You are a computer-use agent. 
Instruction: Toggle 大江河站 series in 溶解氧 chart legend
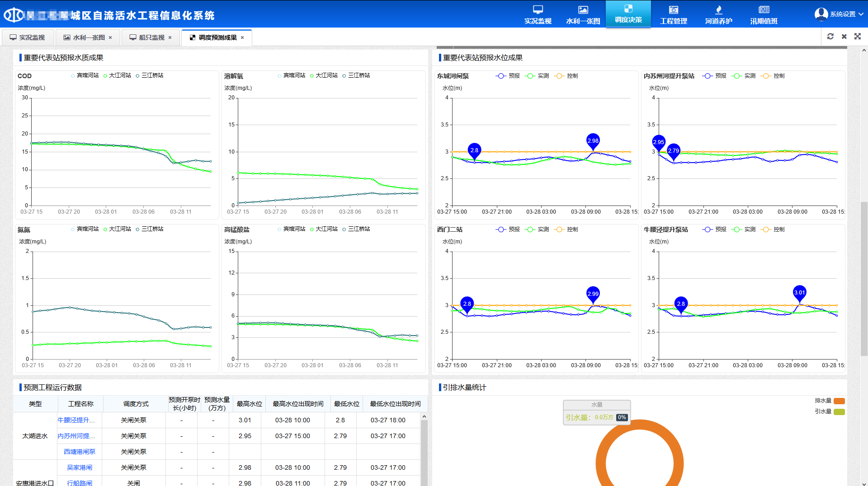point(324,75)
